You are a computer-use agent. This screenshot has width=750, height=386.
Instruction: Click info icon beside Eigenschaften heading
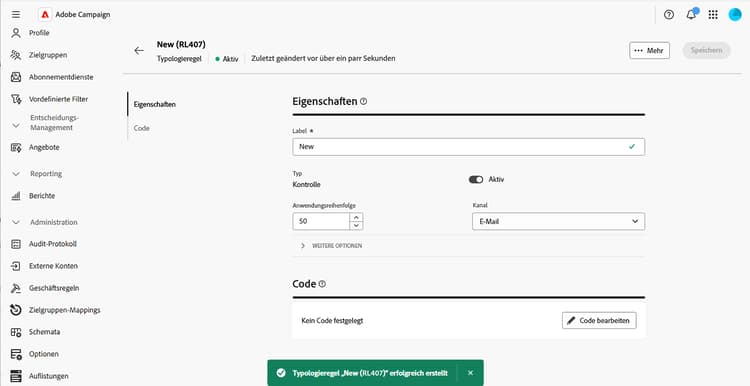[364, 101]
